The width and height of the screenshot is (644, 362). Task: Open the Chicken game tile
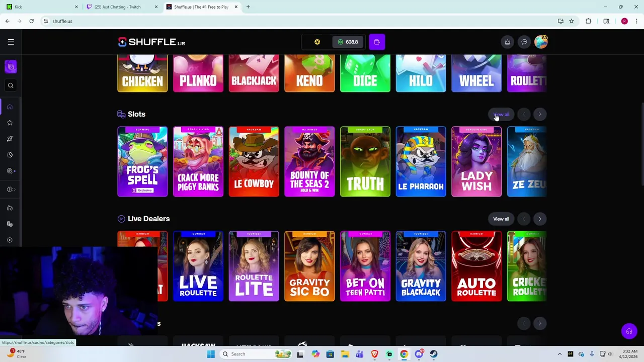[x=142, y=73]
